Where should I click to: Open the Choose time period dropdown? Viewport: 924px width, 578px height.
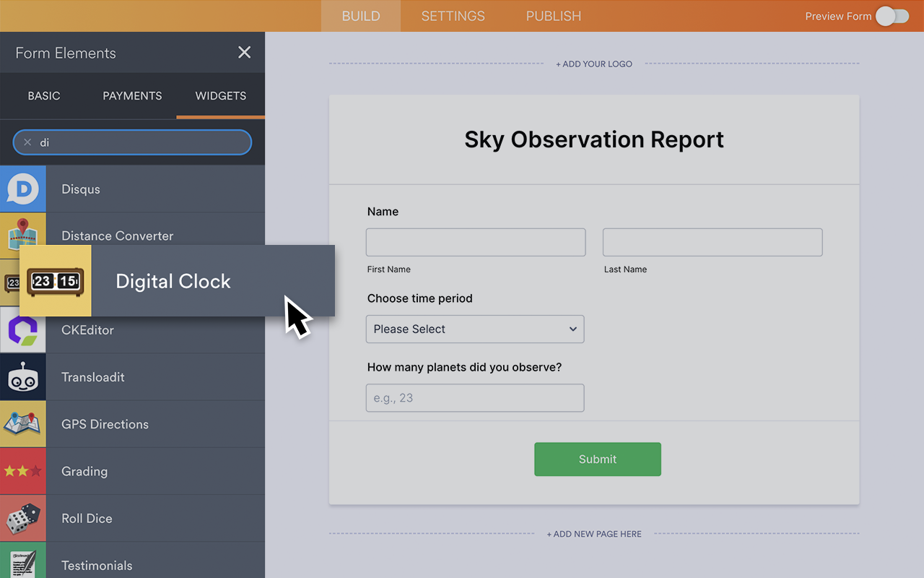click(475, 329)
